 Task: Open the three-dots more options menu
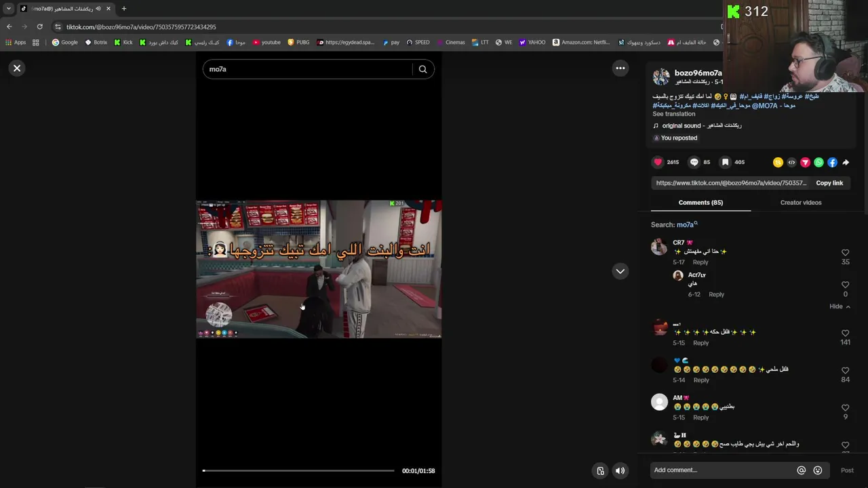point(620,68)
